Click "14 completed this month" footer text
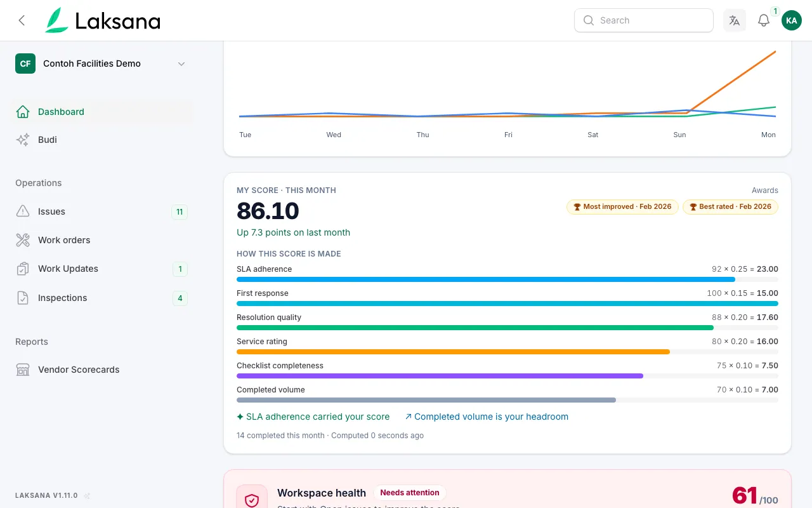This screenshot has width=812, height=508. coord(281,436)
